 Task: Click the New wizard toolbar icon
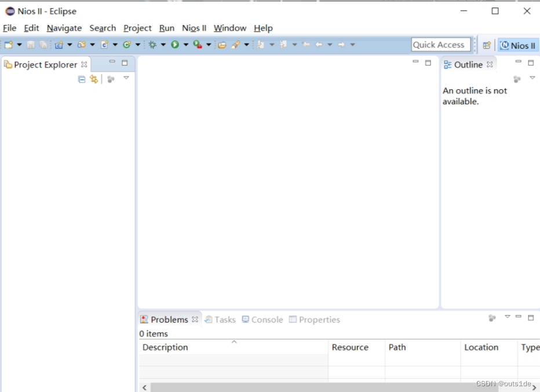click(x=9, y=45)
